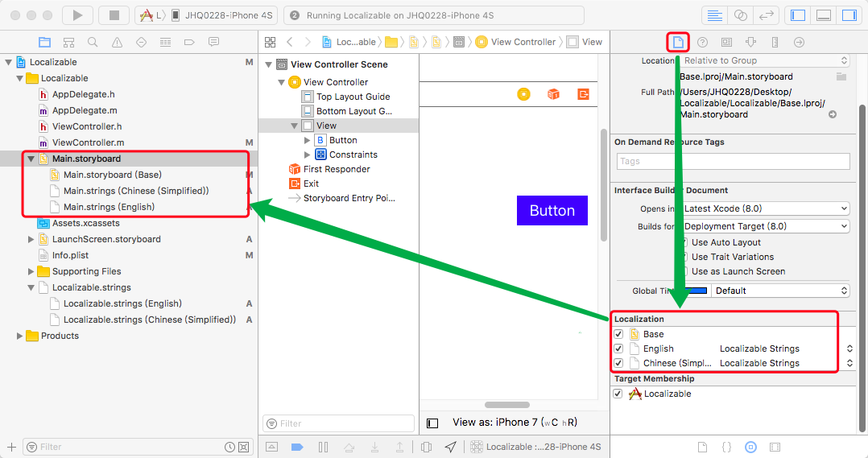Click the On Demand Resource Tags field
Viewport: 868px width, 458px height.
pyautogui.click(x=733, y=161)
